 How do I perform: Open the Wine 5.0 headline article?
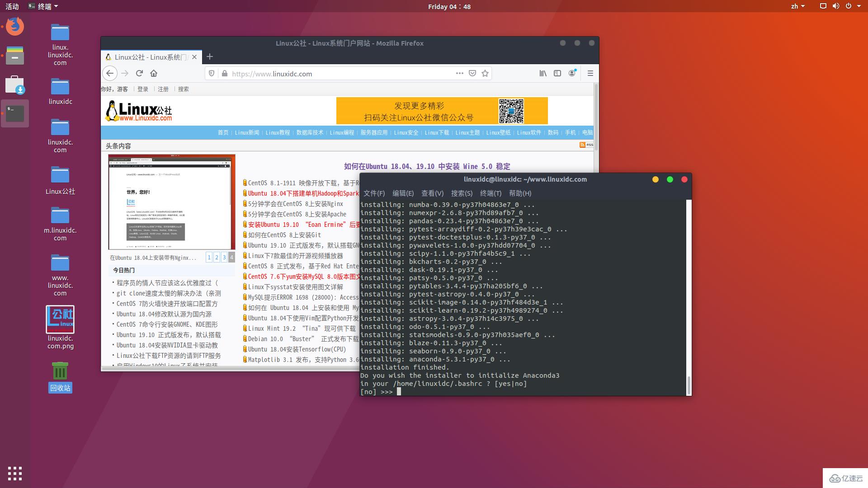[427, 166]
